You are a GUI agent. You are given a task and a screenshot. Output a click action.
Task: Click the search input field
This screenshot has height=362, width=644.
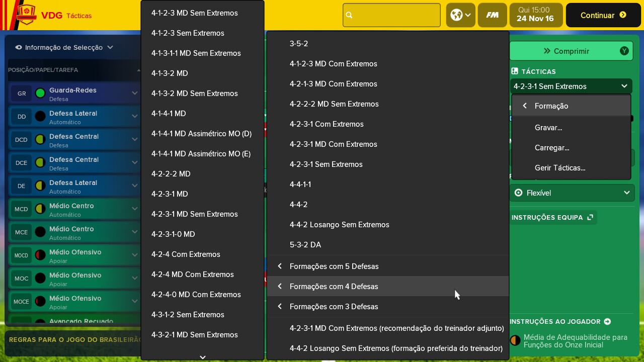tap(391, 15)
